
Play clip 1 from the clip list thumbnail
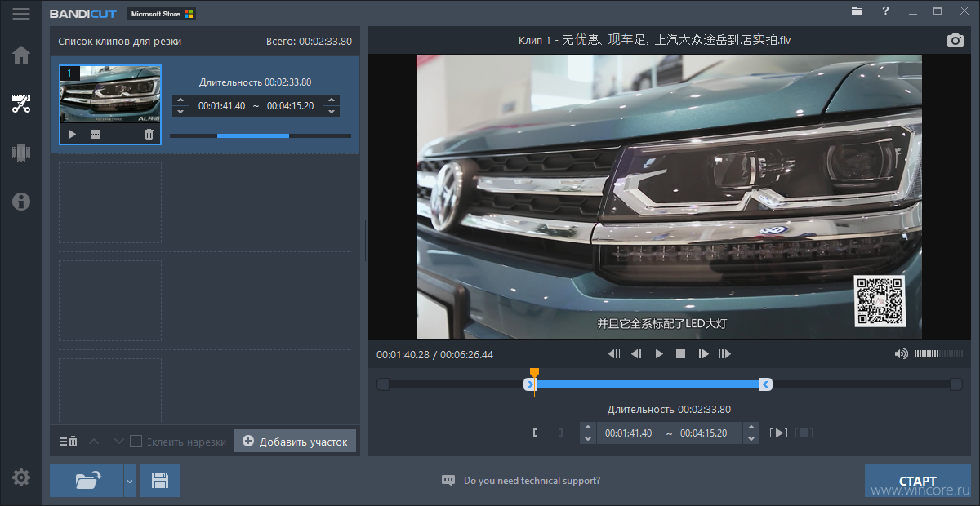[x=72, y=135]
